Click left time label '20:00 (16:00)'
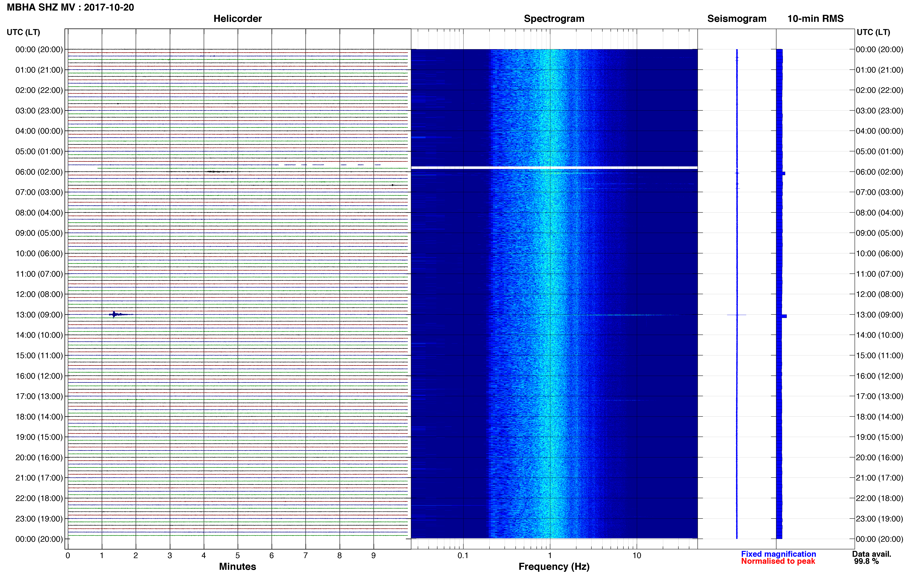The image size is (924, 578). (x=39, y=457)
